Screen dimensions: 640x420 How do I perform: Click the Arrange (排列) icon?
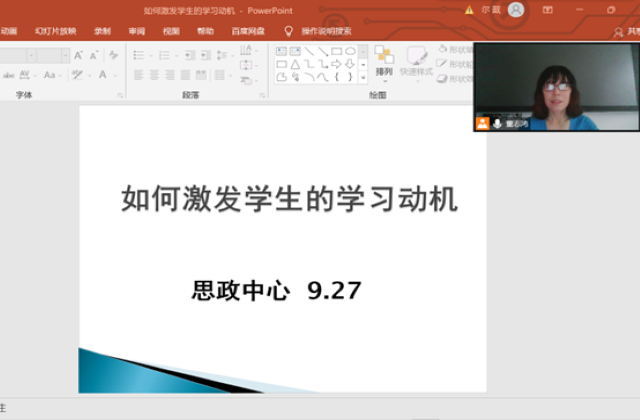click(x=384, y=60)
